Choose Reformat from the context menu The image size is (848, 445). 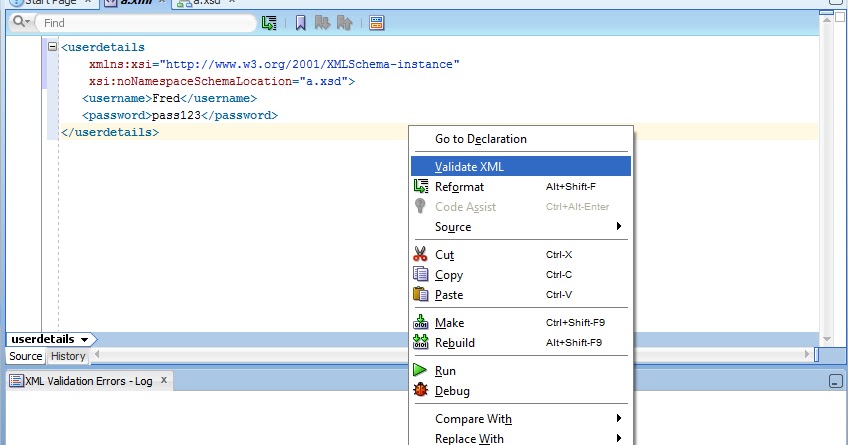tap(521, 187)
